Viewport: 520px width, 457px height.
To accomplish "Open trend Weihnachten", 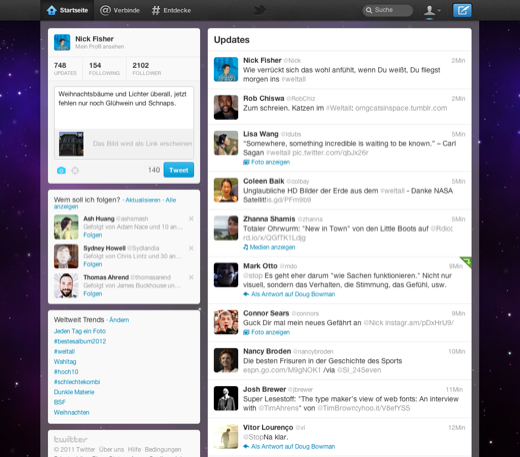I will (71, 412).
